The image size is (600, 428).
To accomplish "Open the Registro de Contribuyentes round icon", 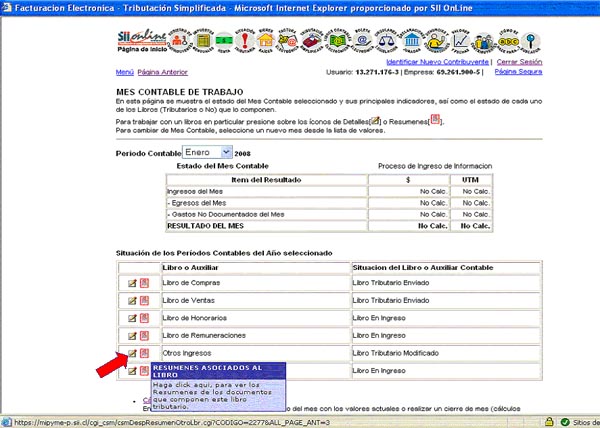I will click(180, 41).
